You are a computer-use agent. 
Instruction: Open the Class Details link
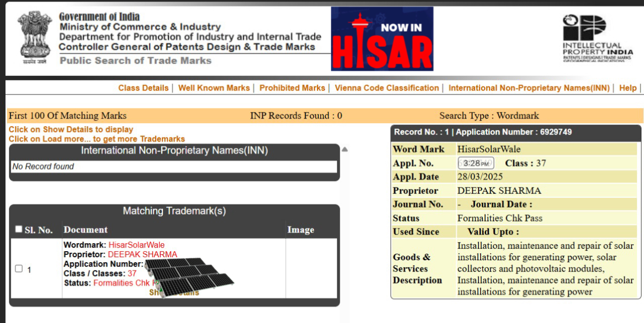[143, 88]
